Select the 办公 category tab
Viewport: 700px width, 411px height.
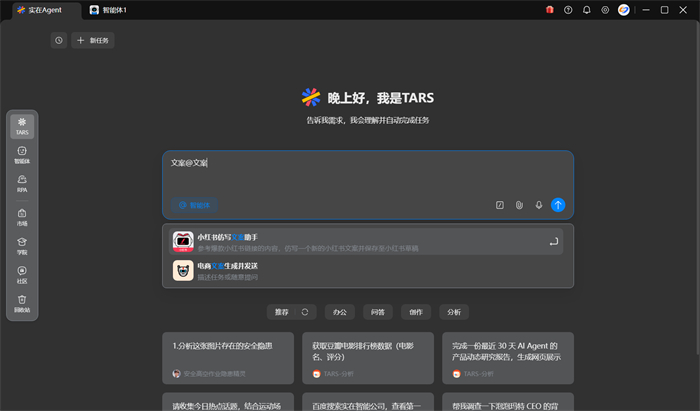[x=343, y=312]
